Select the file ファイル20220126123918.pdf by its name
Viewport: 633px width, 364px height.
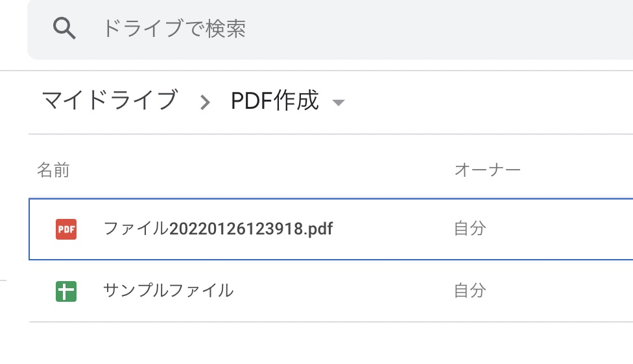pos(218,229)
